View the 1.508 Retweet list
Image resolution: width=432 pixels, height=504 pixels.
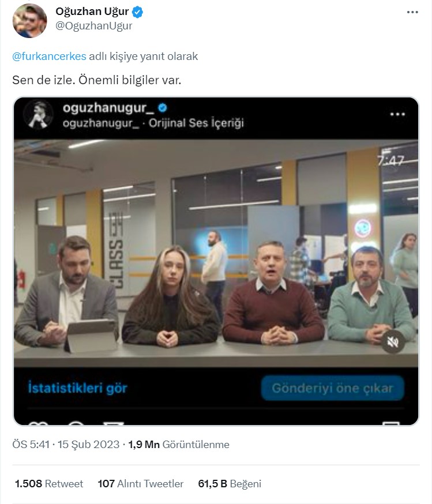pyautogui.click(x=49, y=484)
